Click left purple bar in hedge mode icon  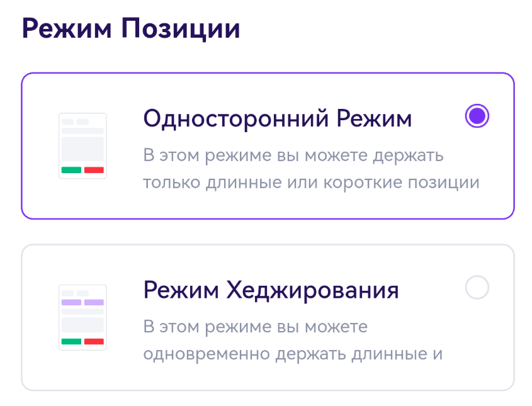[x=71, y=303]
